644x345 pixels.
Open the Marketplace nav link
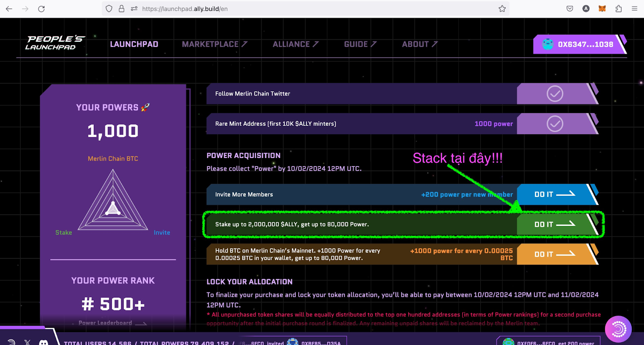coord(215,44)
